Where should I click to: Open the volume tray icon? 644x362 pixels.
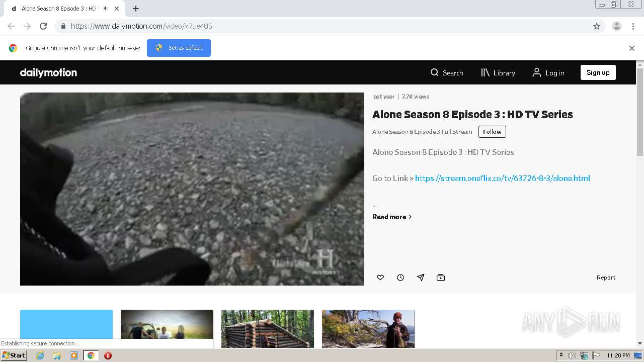pos(572,355)
